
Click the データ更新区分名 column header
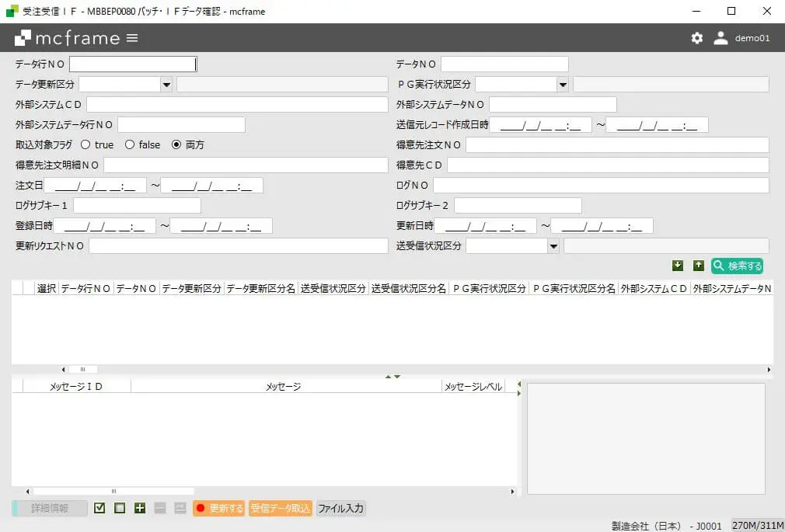[261, 288]
